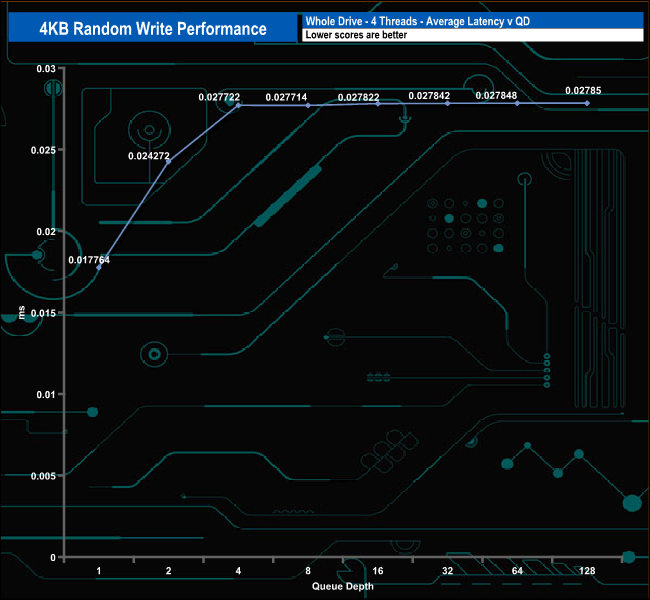Click the x-axis label 2
The width and height of the screenshot is (650, 600).
pyautogui.click(x=168, y=571)
